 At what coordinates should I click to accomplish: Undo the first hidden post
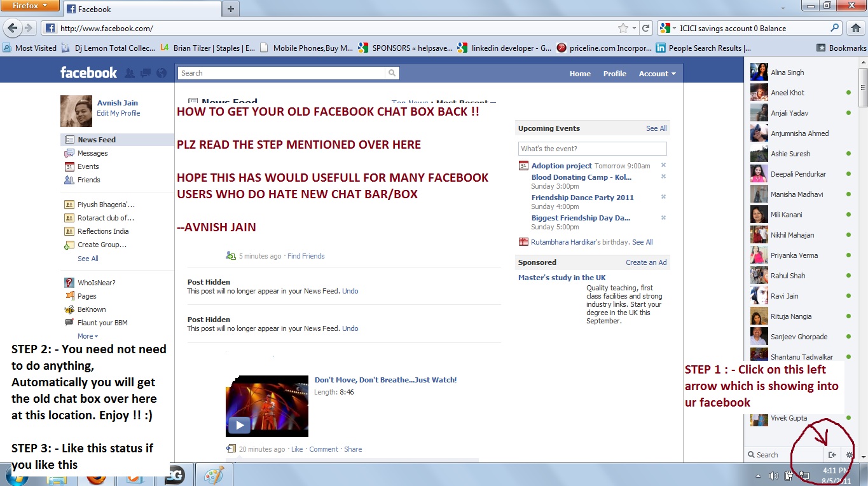tap(350, 291)
